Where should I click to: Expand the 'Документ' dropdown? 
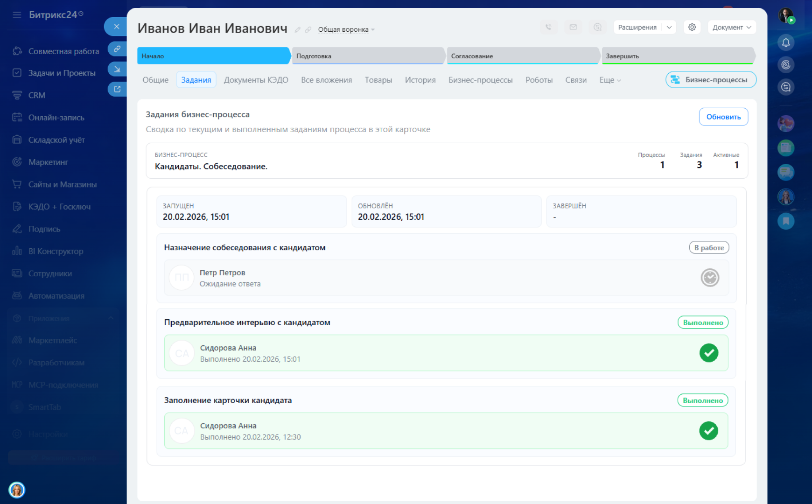point(731,27)
